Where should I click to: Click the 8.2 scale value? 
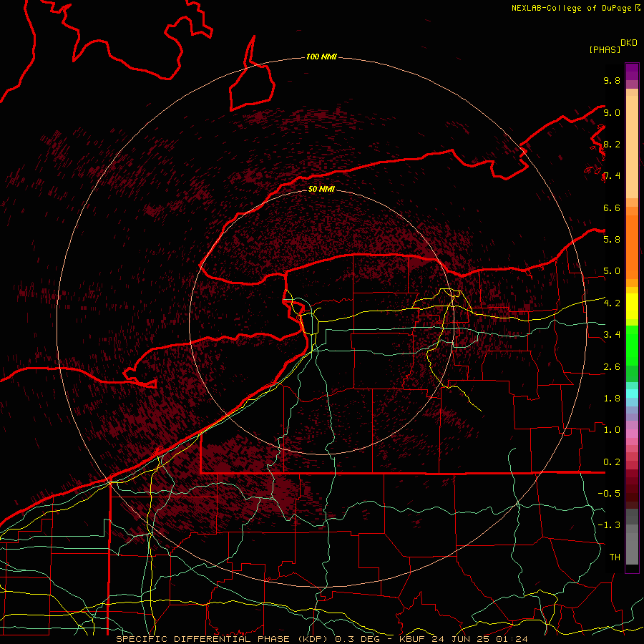click(612, 145)
